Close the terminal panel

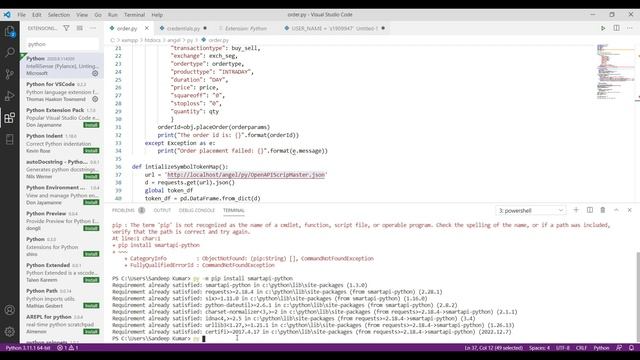coord(630,210)
